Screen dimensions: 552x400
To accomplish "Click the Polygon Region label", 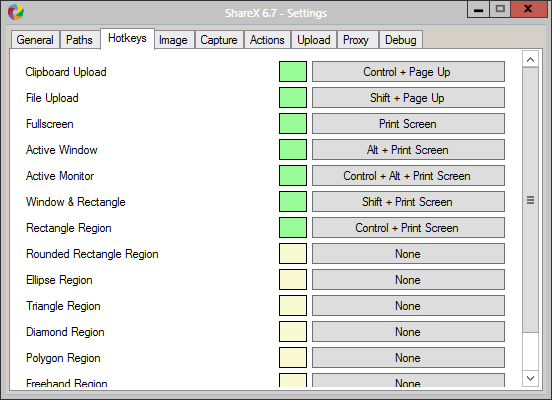I will 63,358.
